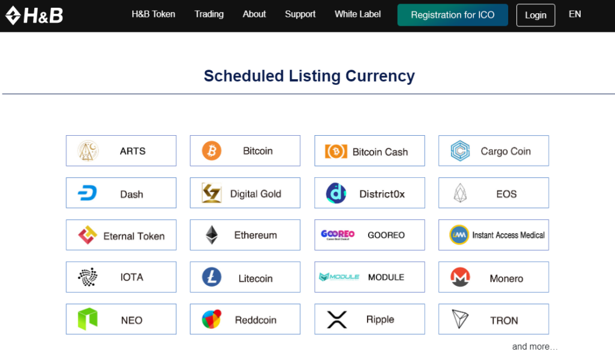The width and height of the screenshot is (615, 364).
Task: Select the Cargo Coin hexagon icon
Action: click(x=460, y=151)
